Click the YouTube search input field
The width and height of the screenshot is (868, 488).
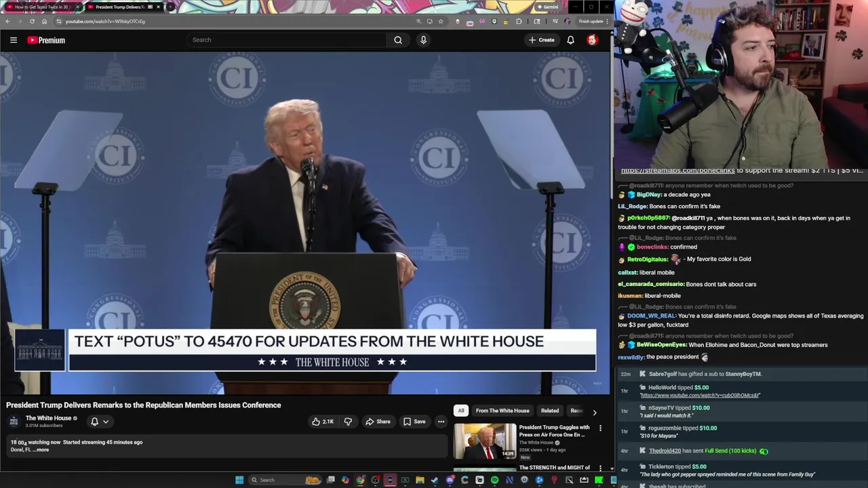288,40
